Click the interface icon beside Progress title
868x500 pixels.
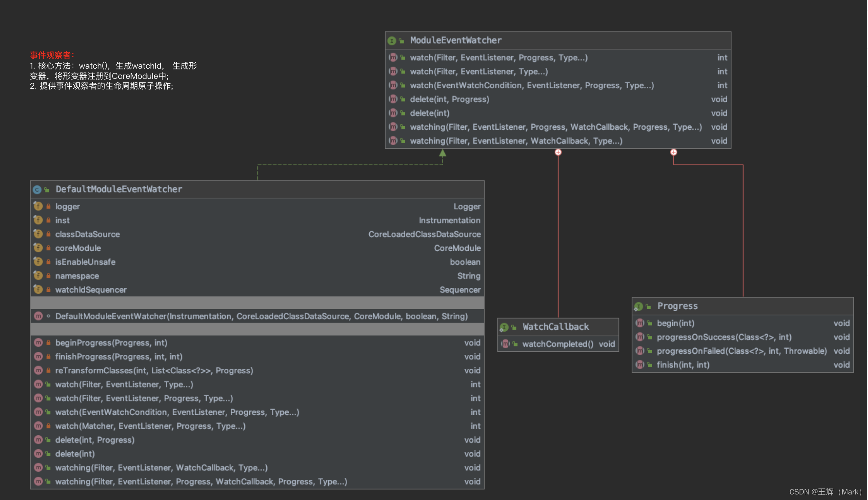639,306
